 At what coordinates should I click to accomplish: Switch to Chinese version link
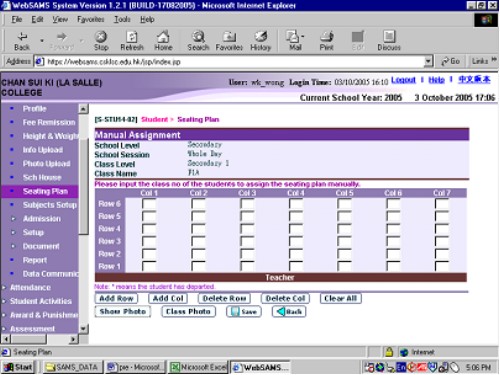pyautogui.click(x=474, y=80)
